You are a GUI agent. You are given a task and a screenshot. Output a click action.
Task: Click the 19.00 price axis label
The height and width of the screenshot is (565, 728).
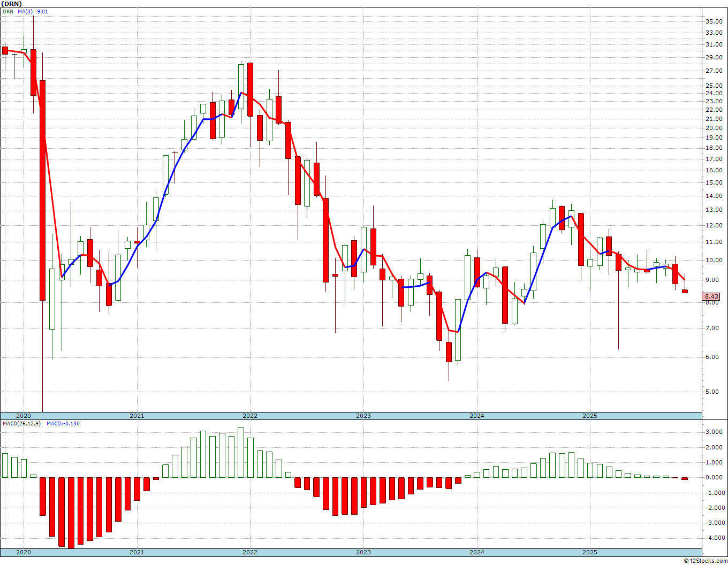(714, 138)
